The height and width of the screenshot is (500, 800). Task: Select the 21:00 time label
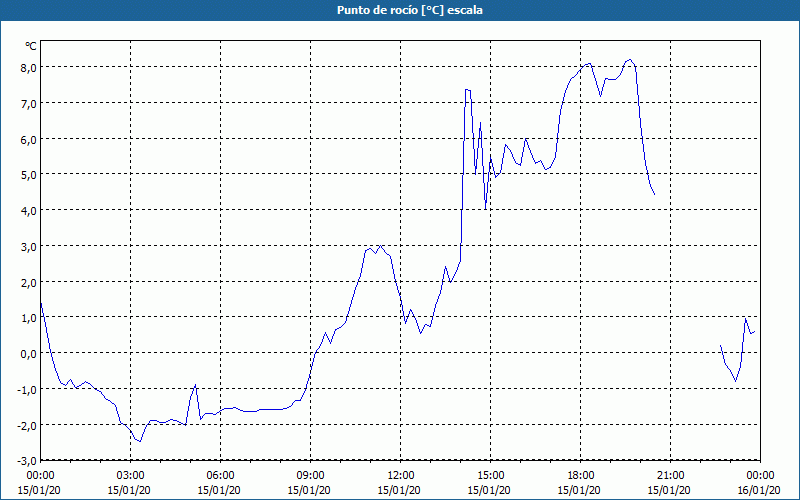[x=670, y=476]
